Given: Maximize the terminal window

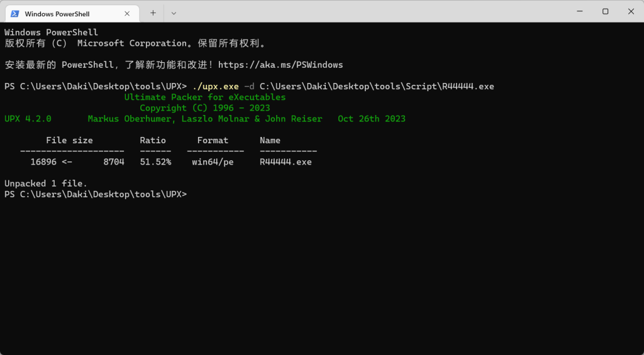Looking at the screenshot, I should 605,11.
